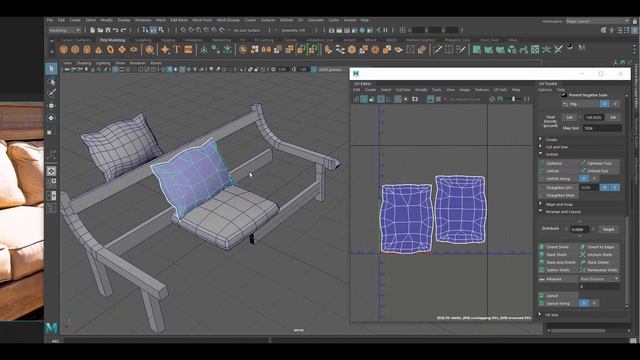Screen dimensions: 640x360
Task: Open the Mesh Tools menu
Action: click(202, 20)
